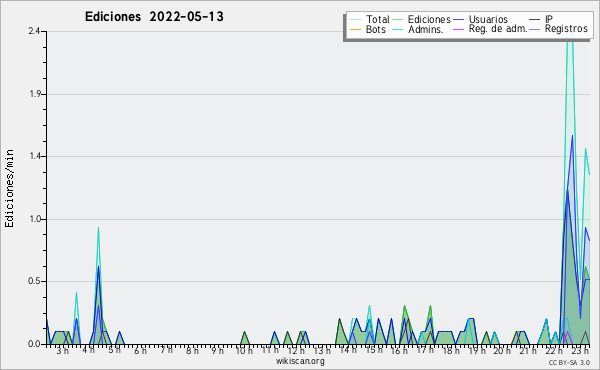Click the '5 h' x-axis label
This screenshot has height=370, width=600.
click(x=114, y=350)
